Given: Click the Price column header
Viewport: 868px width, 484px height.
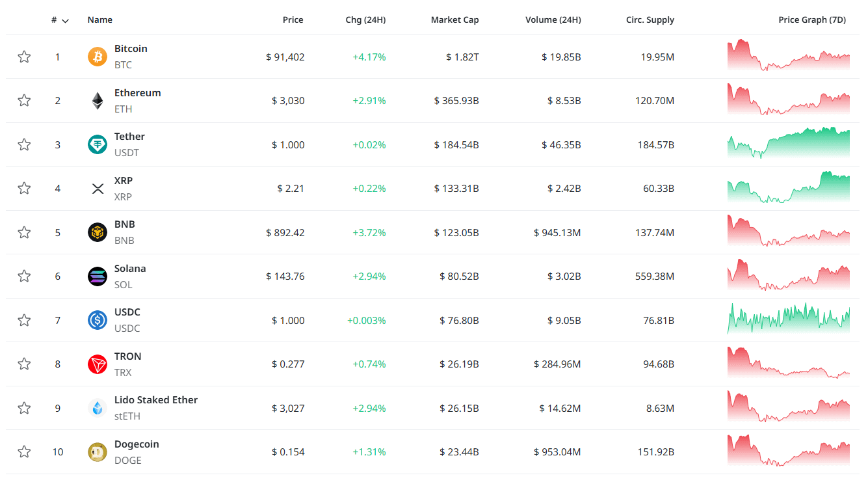Looking at the screenshot, I should (293, 20).
